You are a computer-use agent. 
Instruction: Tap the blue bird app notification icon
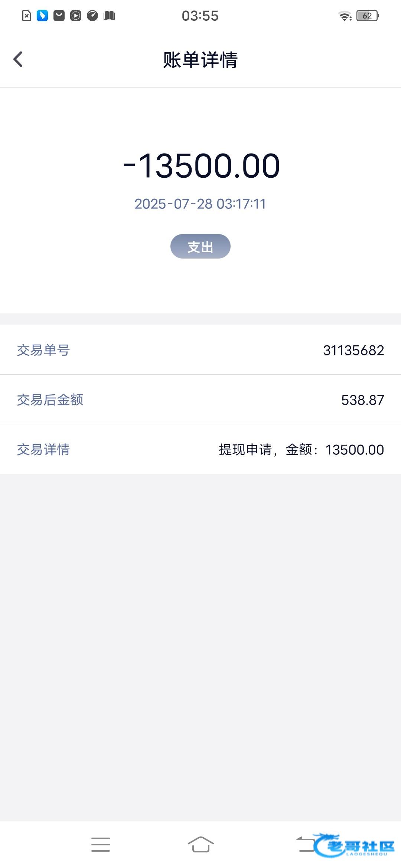(x=42, y=16)
